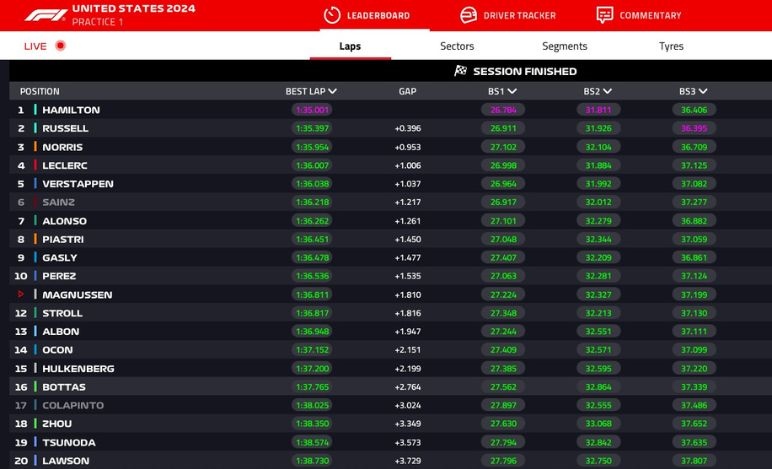772x469 pixels.
Task: Click the red arrow beside Magnussen
Action: [20, 295]
